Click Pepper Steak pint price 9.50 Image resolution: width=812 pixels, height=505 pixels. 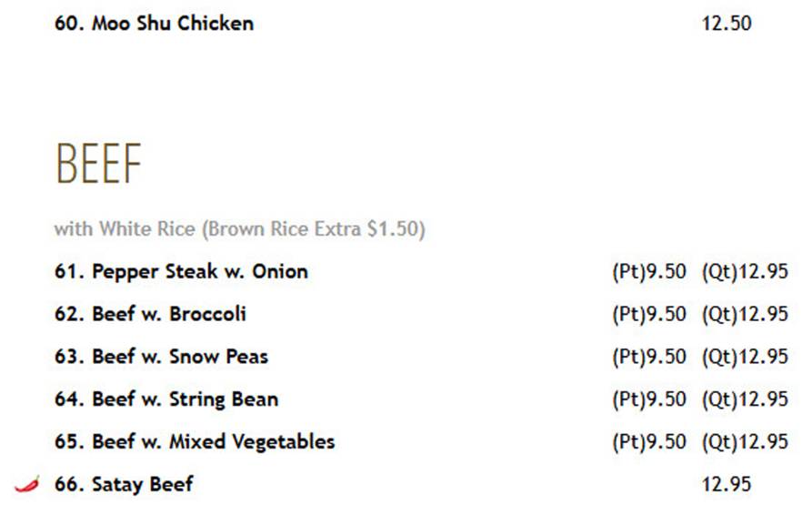[649, 271]
